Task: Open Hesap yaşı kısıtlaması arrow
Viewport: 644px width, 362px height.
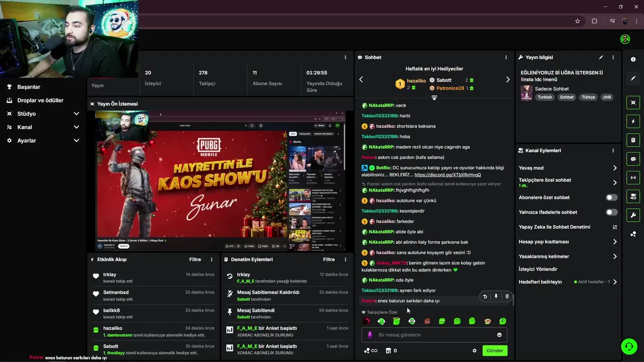Action: pos(615,242)
